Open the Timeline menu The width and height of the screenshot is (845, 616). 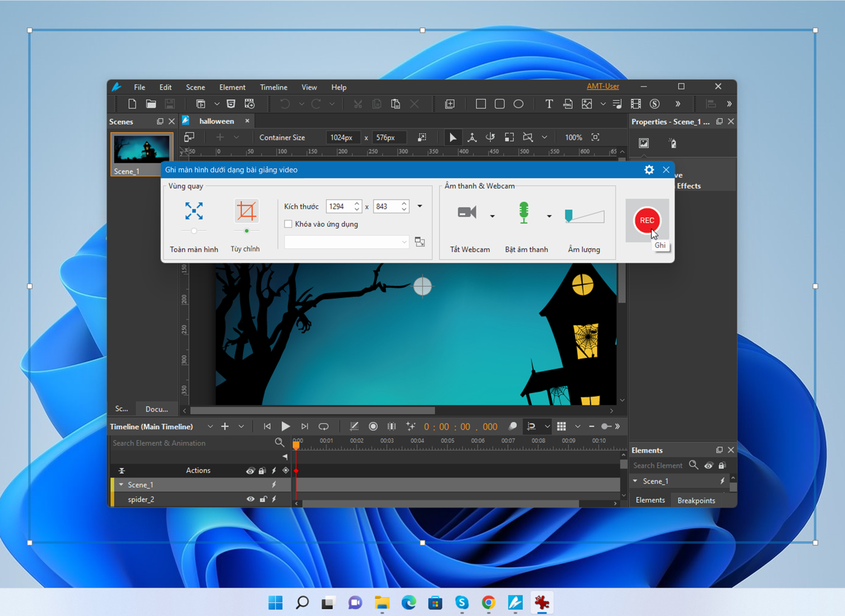point(273,87)
